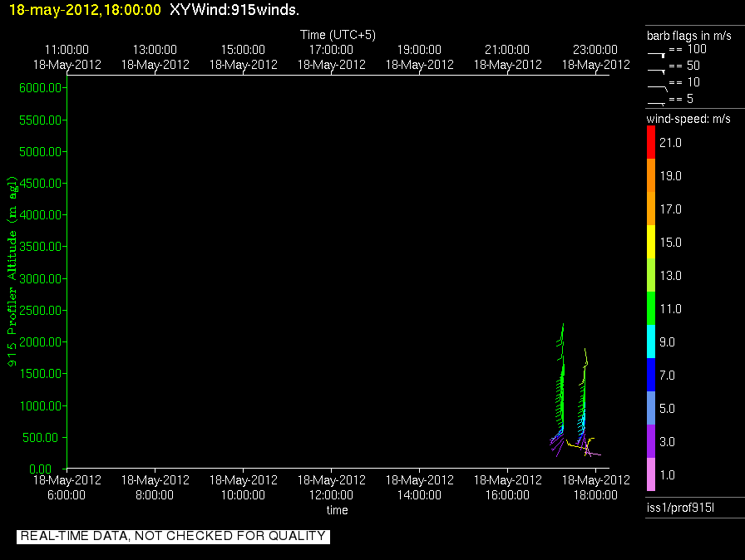Click the 18-may-2012,18:00:00 plot timestamp

(85, 10)
